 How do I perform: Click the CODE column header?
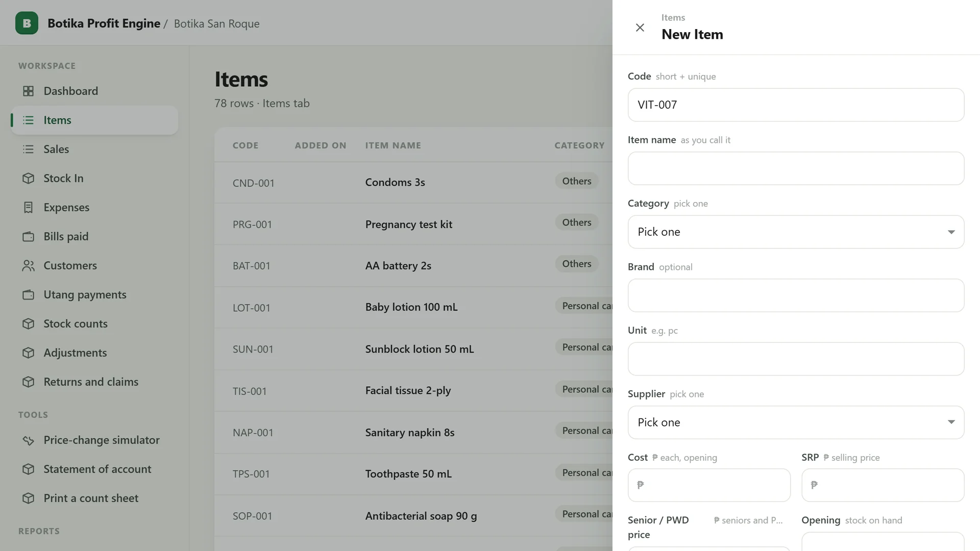246,145
